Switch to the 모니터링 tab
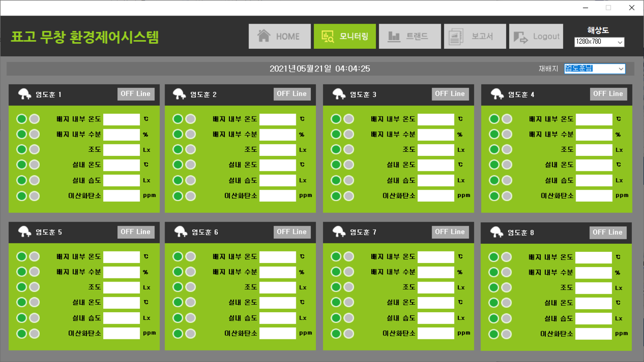 345,36
